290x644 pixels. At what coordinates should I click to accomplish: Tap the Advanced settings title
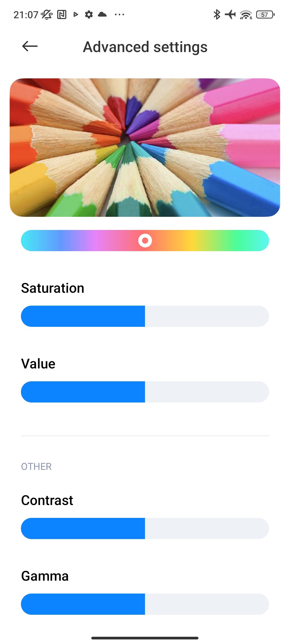coord(145,47)
